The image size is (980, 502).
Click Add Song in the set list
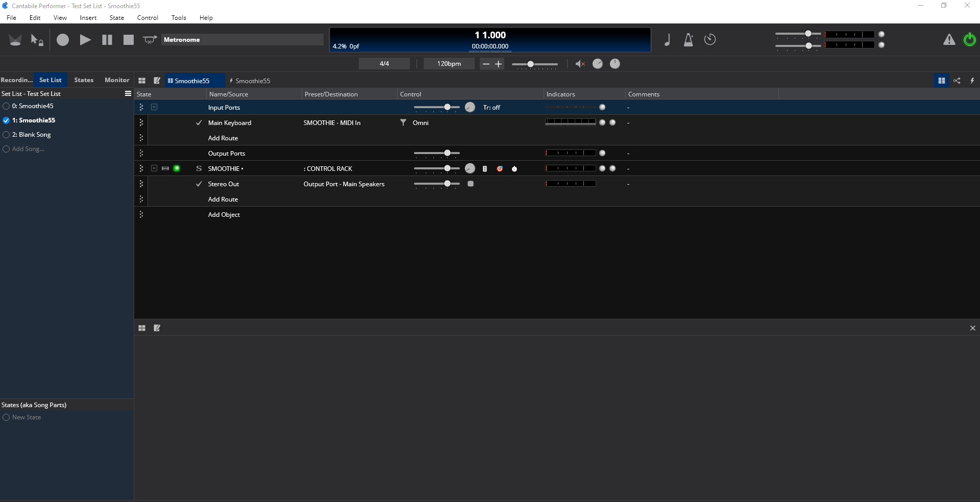click(x=28, y=149)
